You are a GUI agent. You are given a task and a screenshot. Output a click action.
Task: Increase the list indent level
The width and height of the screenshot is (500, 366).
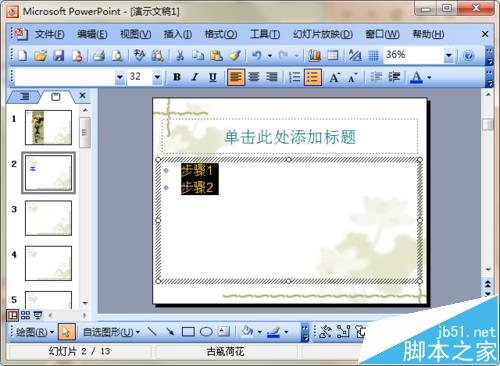[x=394, y=77]
